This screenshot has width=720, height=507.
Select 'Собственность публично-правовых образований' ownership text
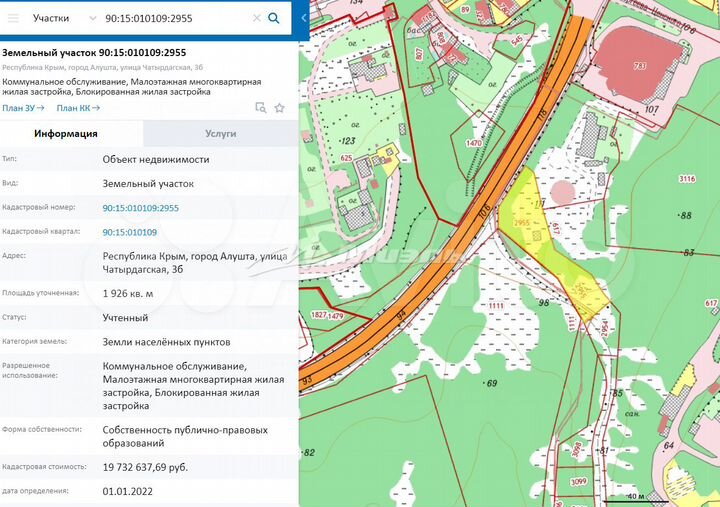tap(185, 437)
